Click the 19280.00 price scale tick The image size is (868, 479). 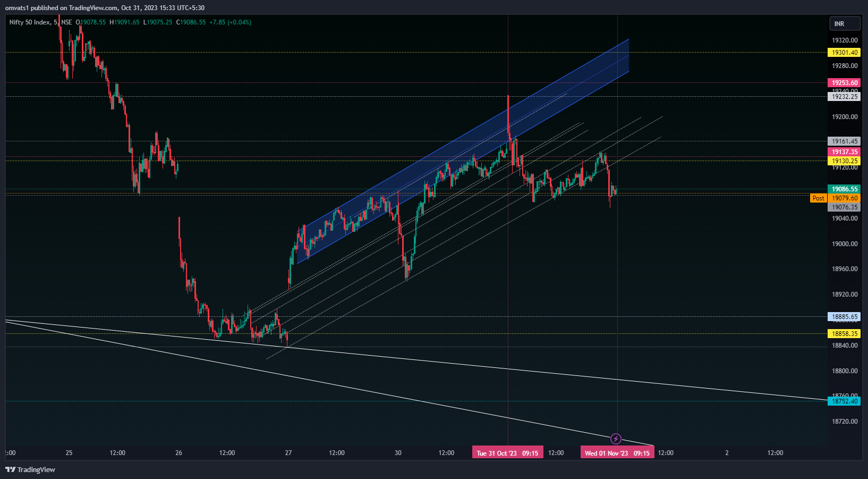point(845,66)
